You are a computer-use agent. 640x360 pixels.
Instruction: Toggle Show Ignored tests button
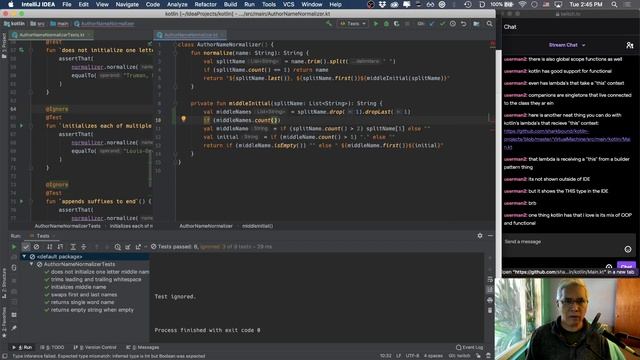click(36, 247)
